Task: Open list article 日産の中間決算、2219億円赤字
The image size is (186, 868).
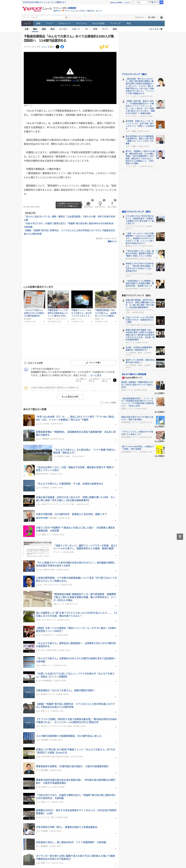Action: [x=71, y=514]
